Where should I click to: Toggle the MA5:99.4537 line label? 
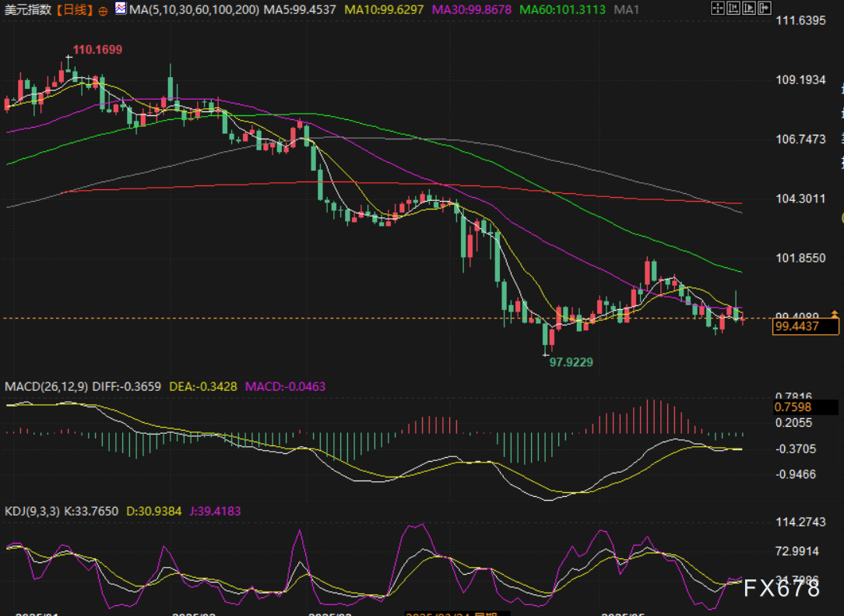[299, 10]
